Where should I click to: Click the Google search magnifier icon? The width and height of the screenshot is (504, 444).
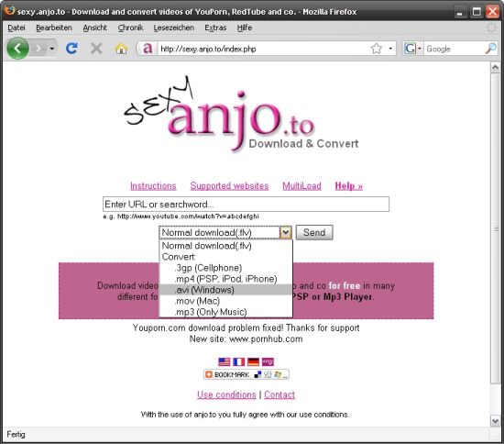coord(490,49)
